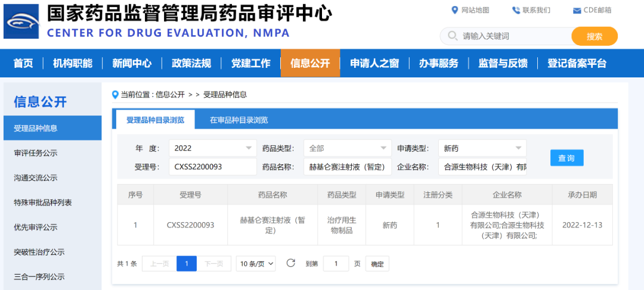The image size is (644, 290).
Task: Click the 药品名称 input field
Action: [x=348, y=167]
